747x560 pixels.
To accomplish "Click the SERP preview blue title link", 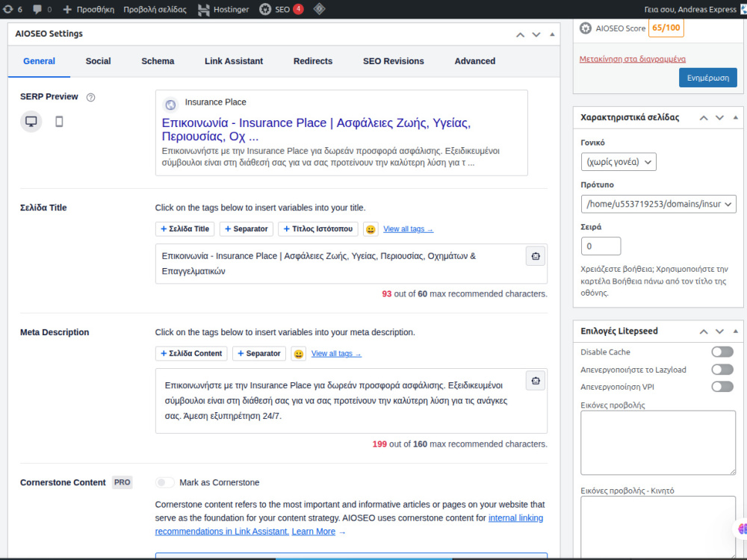I will click(x=316, y=129).
